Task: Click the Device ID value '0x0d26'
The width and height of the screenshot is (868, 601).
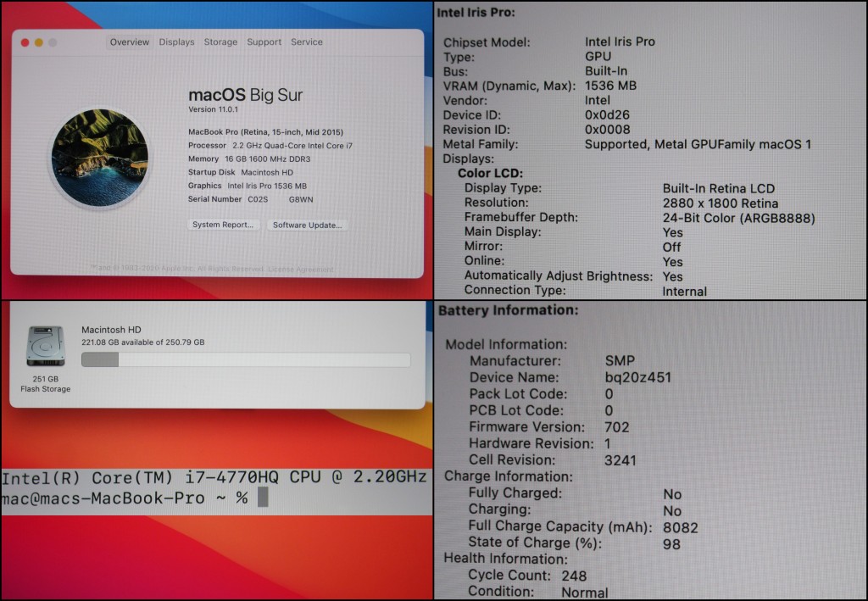Action: pos(607,115)
